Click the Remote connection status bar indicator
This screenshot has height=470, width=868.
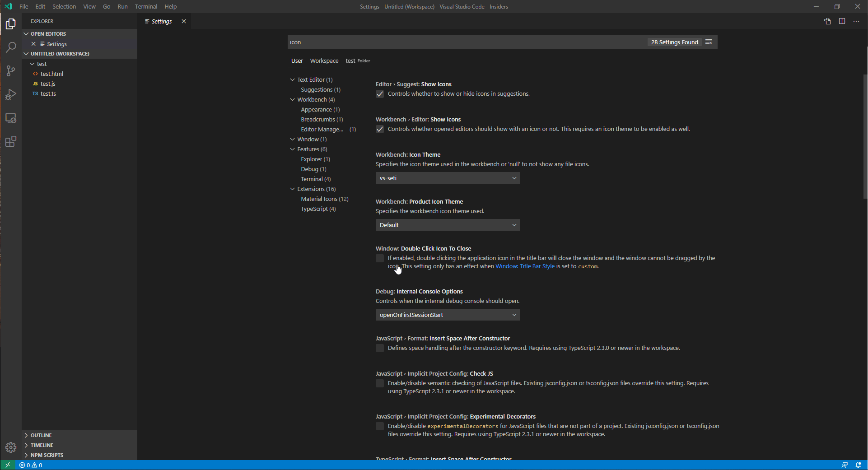pyautogui.click(x=8, y=465)
